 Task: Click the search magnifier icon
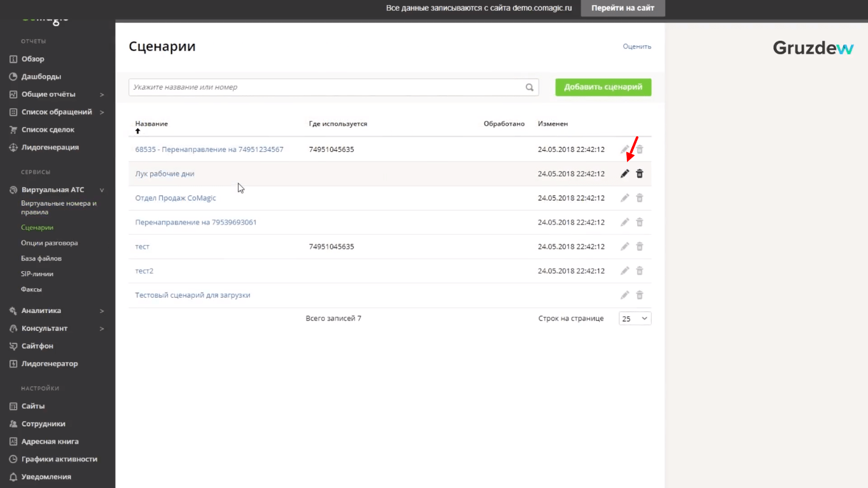tap(530, 88)
